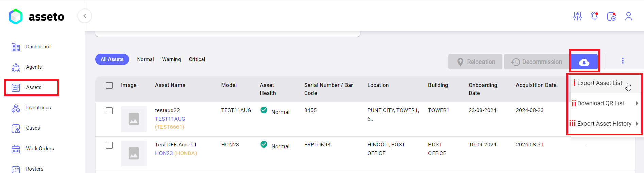The height and width of the screenshot is (173, 644).
Task: Open Cases from the sidebar
Action: [33, 128]
